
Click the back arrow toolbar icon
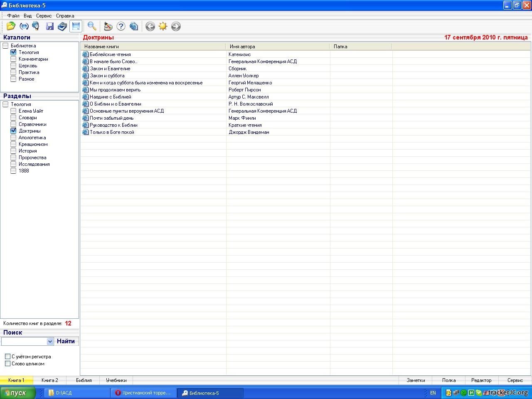150,26
